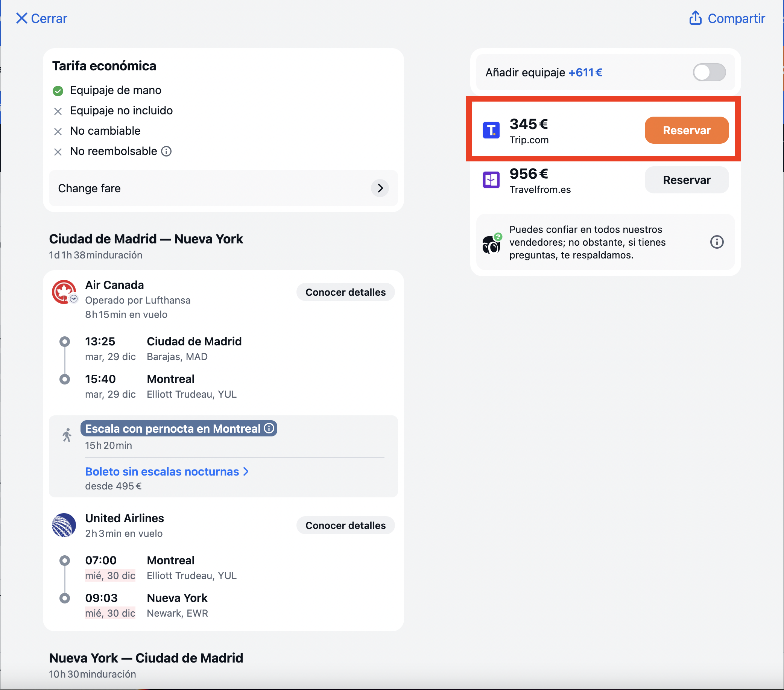Click the 13:25 Madrid departure time
The image size is (784, 690).
click(x=100, y=341)
